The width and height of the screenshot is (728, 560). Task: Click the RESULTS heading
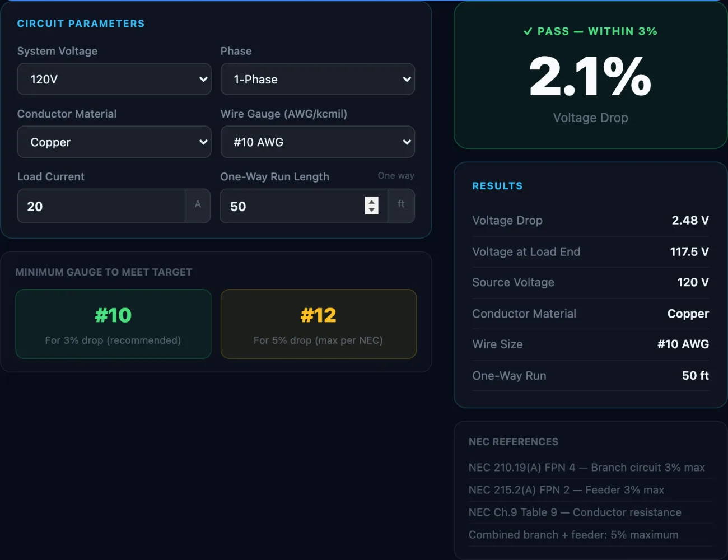(x=497, y=186)
